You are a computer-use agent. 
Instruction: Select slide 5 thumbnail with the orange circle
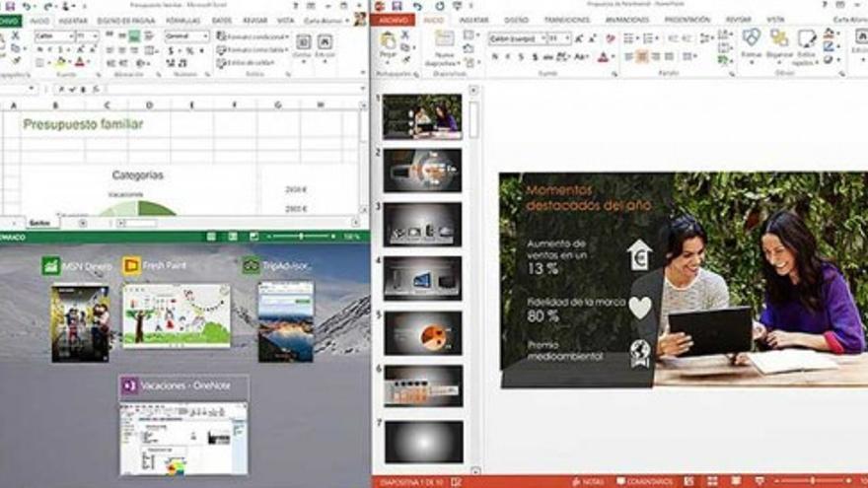[x=422, y=333]
